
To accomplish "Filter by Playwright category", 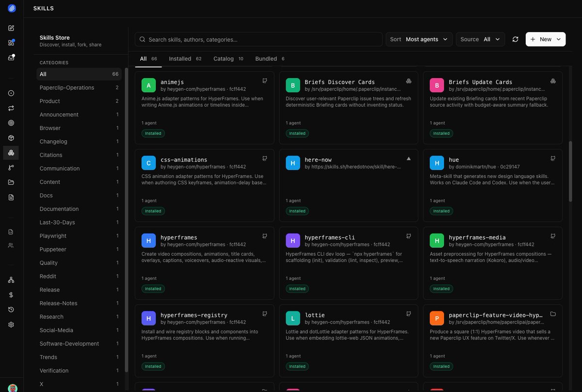I will point(79,236).
